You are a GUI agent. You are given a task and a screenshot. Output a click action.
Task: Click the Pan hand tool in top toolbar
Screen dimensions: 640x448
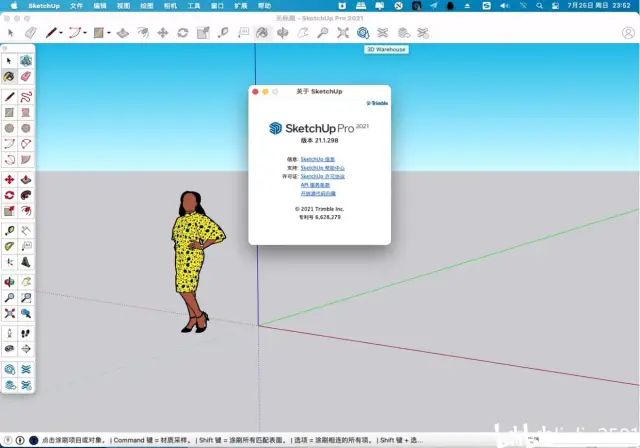[x=303, y=33]
